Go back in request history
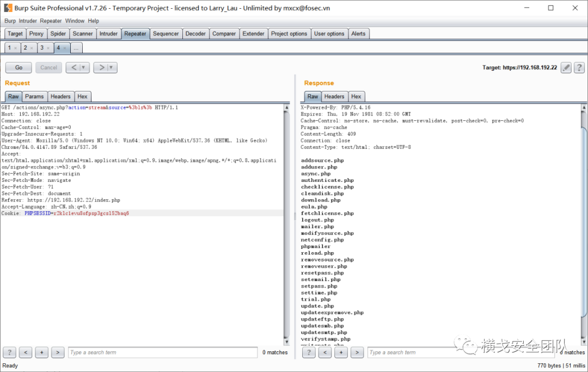The image size is (588, 372). coord(73,68)
